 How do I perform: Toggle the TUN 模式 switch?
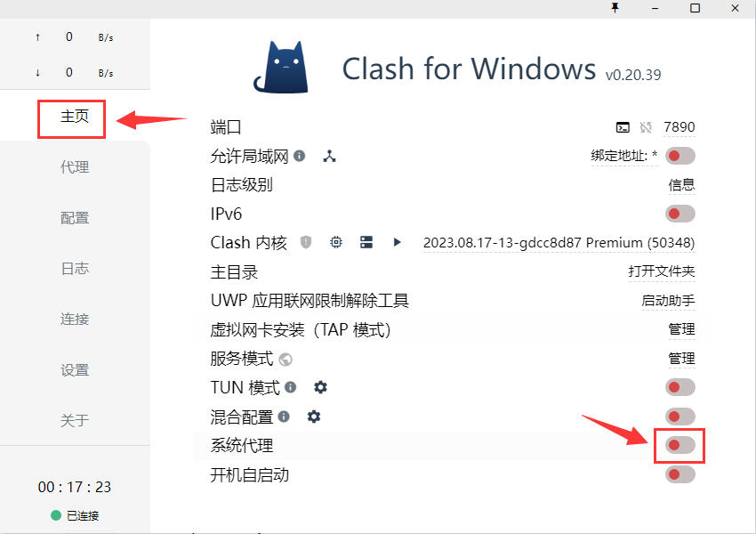[680, 387]
